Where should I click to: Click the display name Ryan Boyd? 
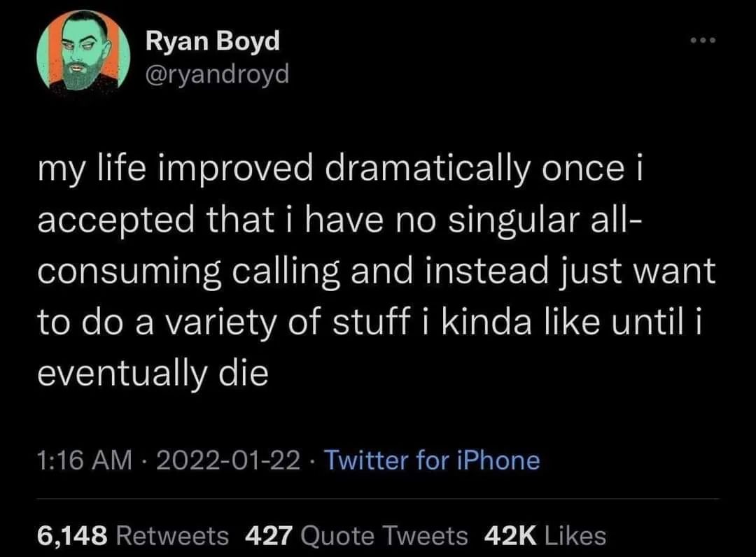[211, 40]
